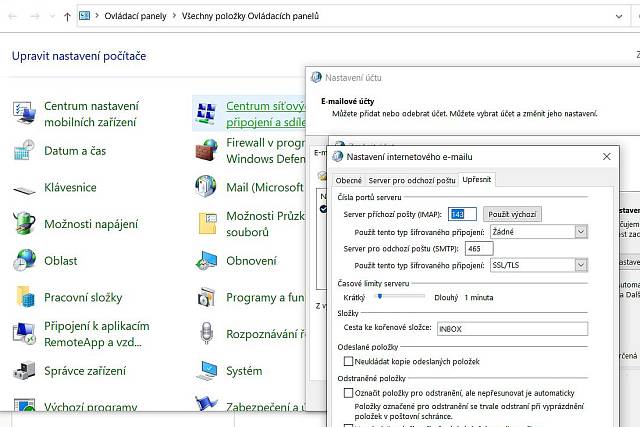Select the Upřesnit tab
The image size is (640, 427).
point(477,179)
